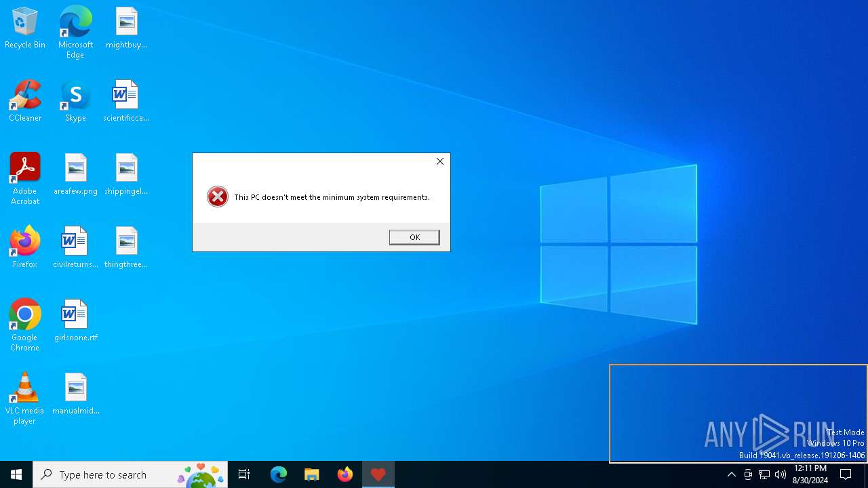Open the taskbar clock and calendar

click(x=810, y=474)
